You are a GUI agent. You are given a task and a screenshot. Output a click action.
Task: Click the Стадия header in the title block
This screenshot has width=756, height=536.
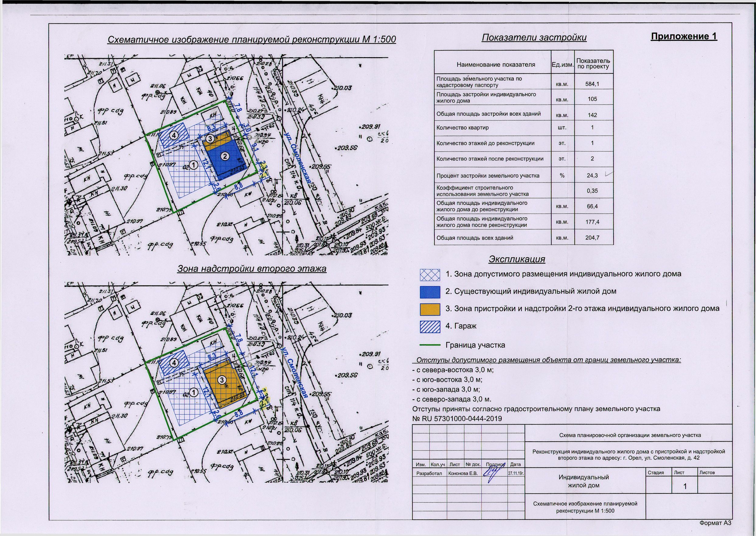pos(656,473)
